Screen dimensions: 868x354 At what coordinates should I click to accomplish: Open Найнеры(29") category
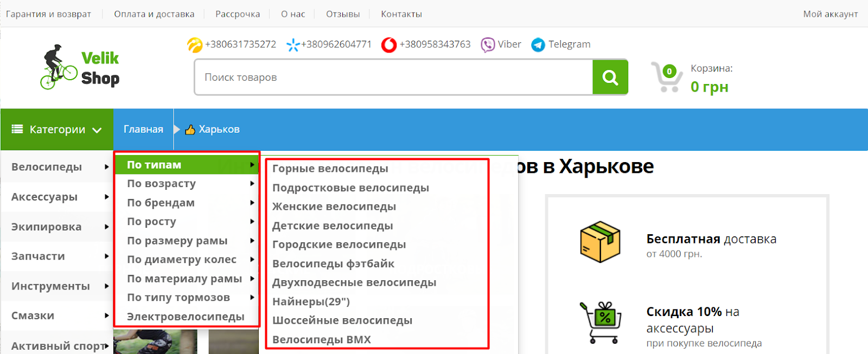point(311,301)
